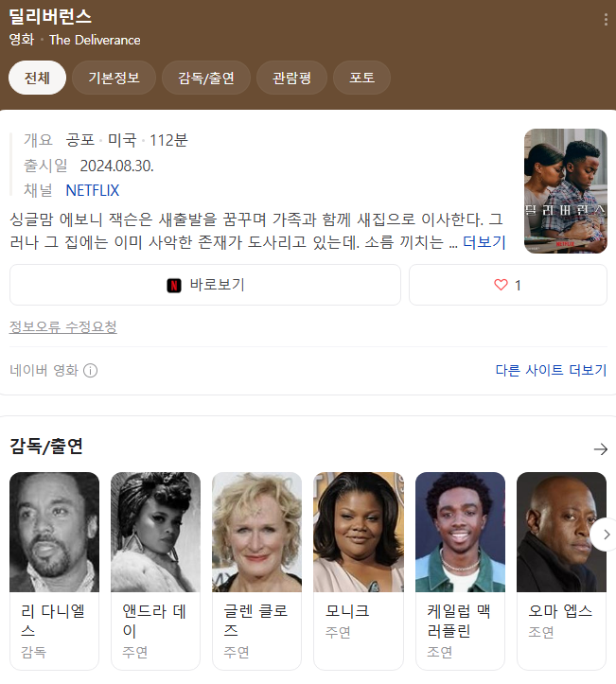Show next cast members carousel arrow
616x684 pixels.
coord(606,535)
